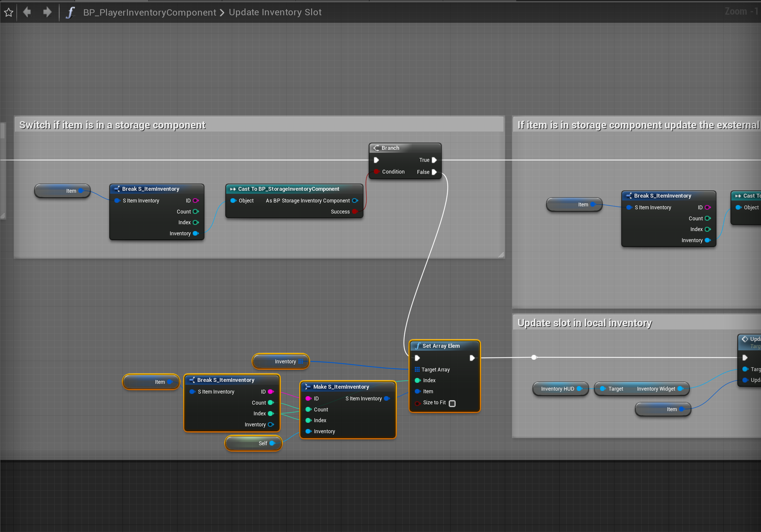Click the function icon beside the breadcrumb
761x532 pixels.
pyautogui.click(x=70, y=13)
